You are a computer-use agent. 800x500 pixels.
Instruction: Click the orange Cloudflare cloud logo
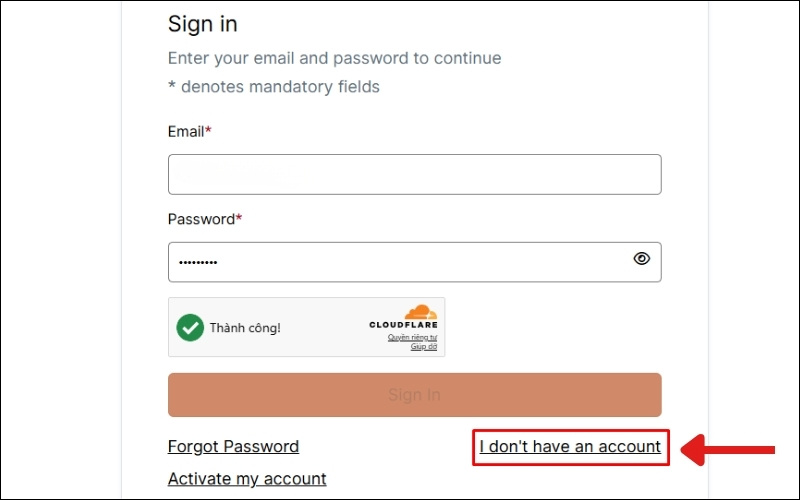pos(420,312)
